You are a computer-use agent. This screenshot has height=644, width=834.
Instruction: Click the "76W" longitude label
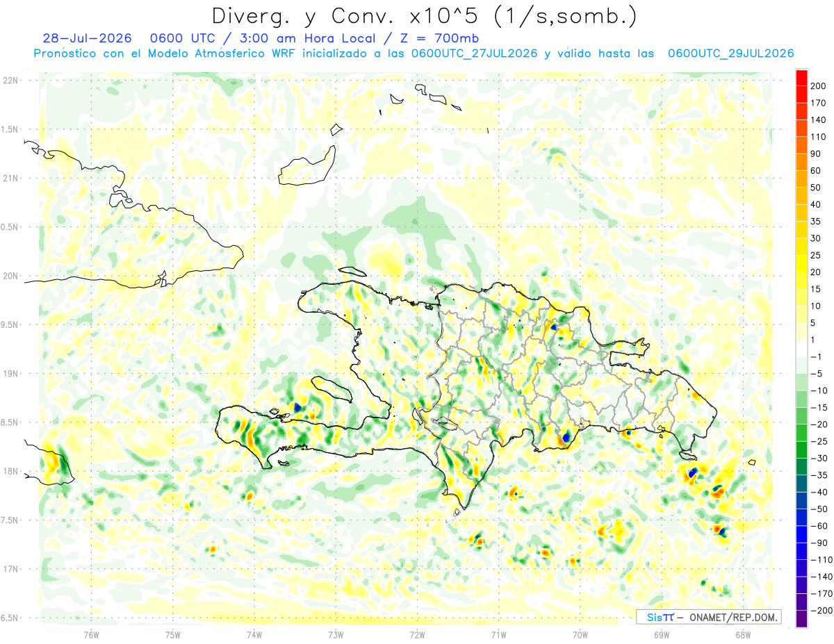point(91,634)
